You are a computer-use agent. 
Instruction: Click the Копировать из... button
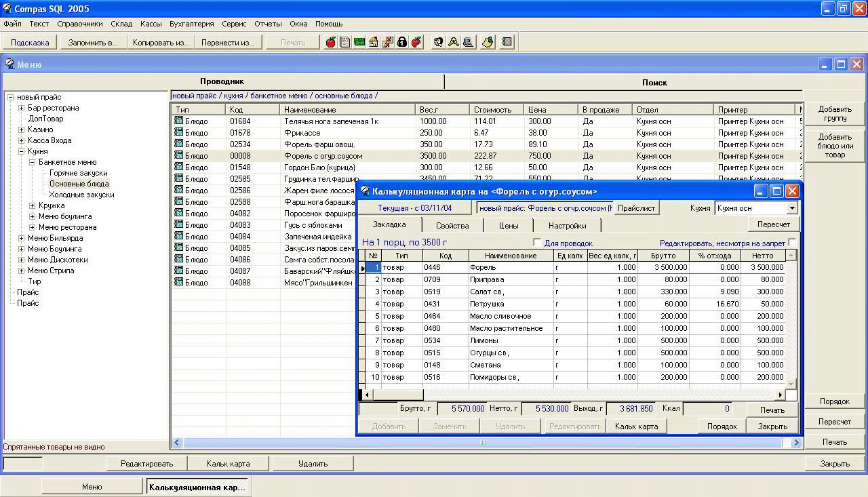point(161,42)
